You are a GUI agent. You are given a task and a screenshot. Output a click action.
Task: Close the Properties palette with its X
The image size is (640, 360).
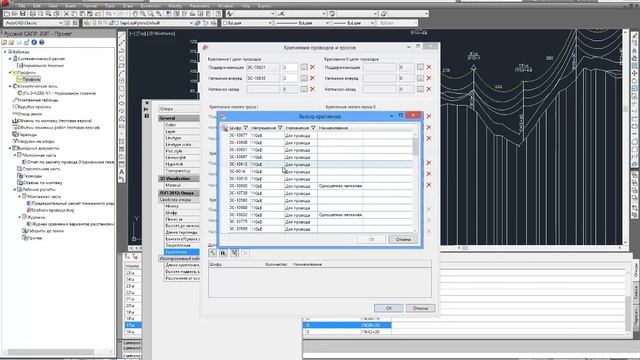147,103
